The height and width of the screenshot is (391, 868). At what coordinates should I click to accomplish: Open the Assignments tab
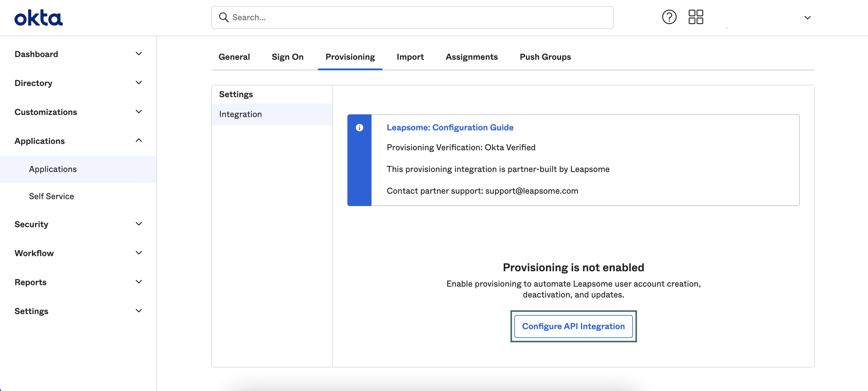[x=471, y=57]
